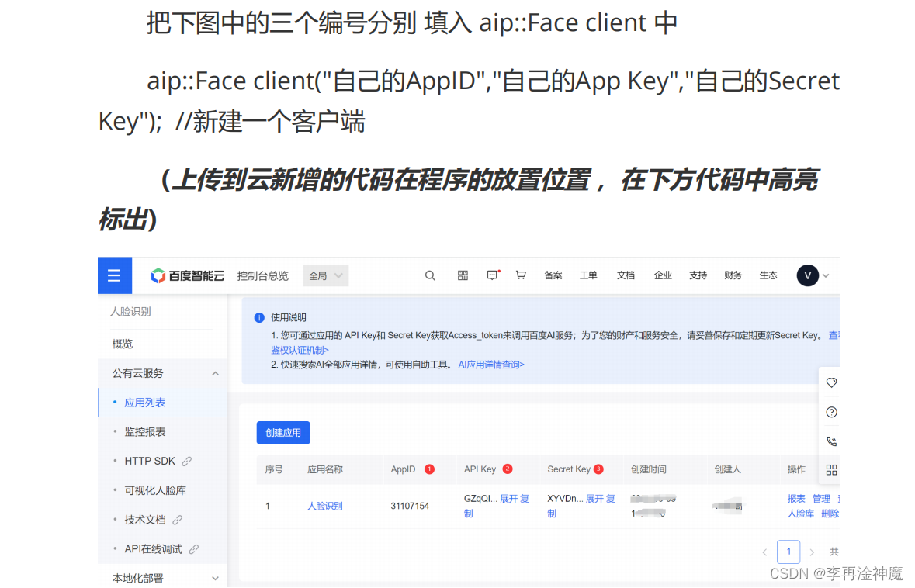Click the link icon beside API在线调试
This screenshot has height=588, width=915.
click(x=194, y=549)
